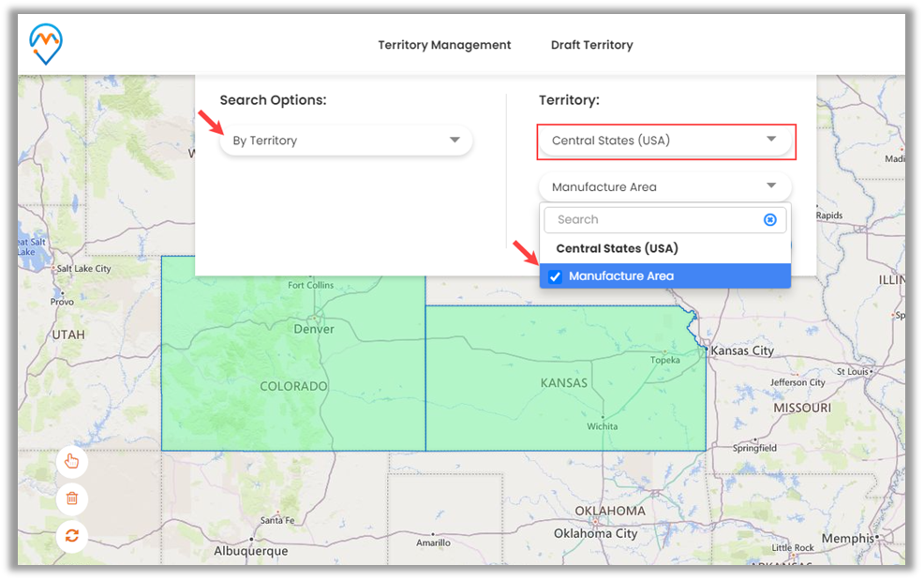Focus the Search field in dropdown
Viewport: 924px width, 580px height.
[x=656, y=220]
